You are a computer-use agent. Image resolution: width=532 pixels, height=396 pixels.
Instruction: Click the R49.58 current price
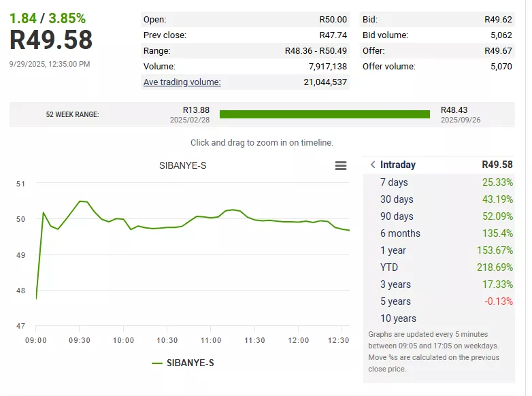pos(51,40)
